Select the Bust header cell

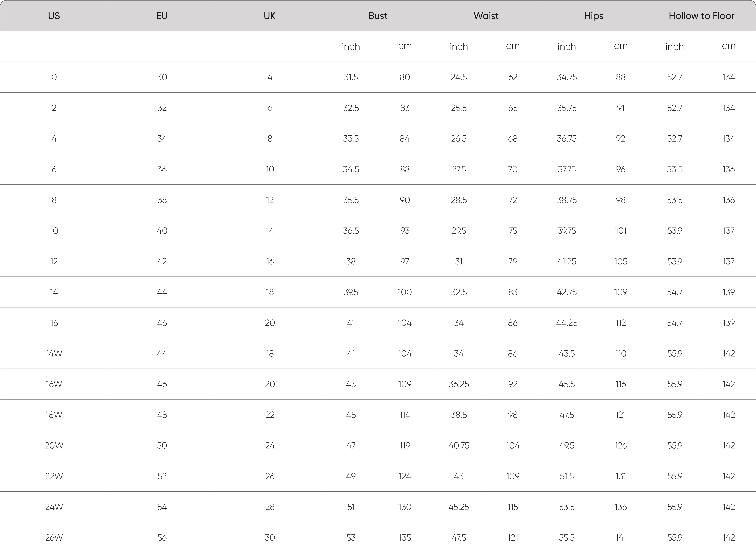tap(378, 16)
